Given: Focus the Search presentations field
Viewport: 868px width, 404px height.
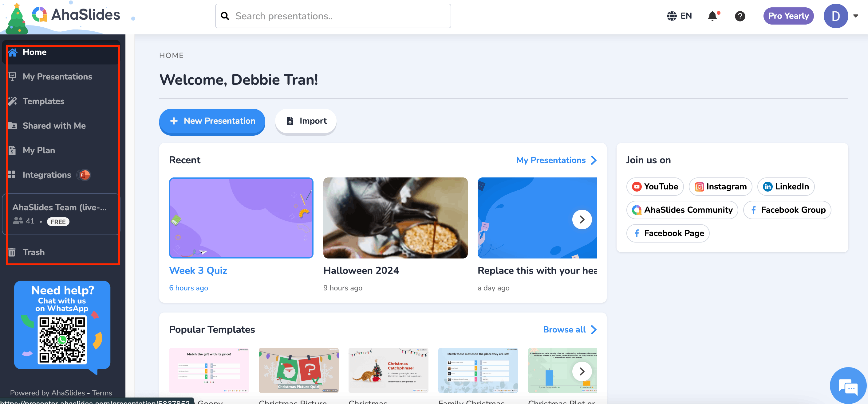Looking at the screenshot, I should tap(333, 16).
